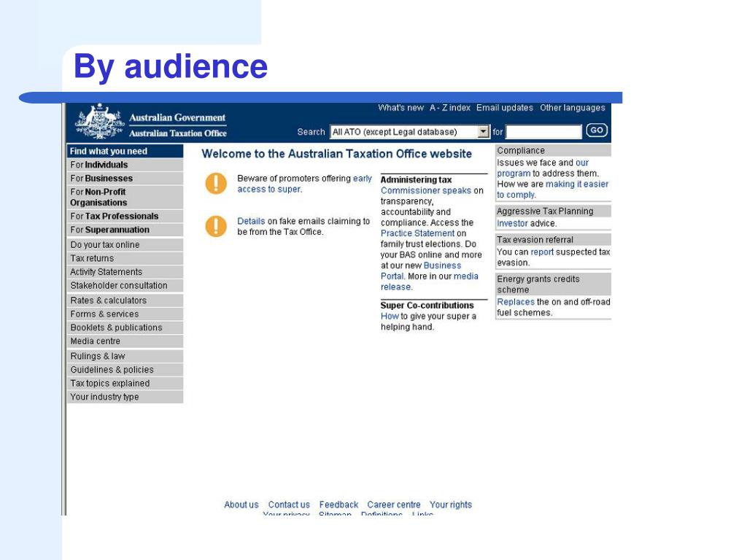This screenshot has width=747, height=560.
Task: Open Career centre footer link
Action: (x=393, y=505)
